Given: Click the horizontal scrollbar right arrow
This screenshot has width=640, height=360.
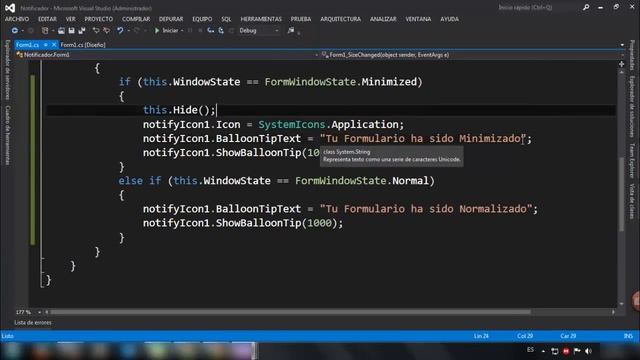Looking at the screenshot, I should click(x=613, y=312).
